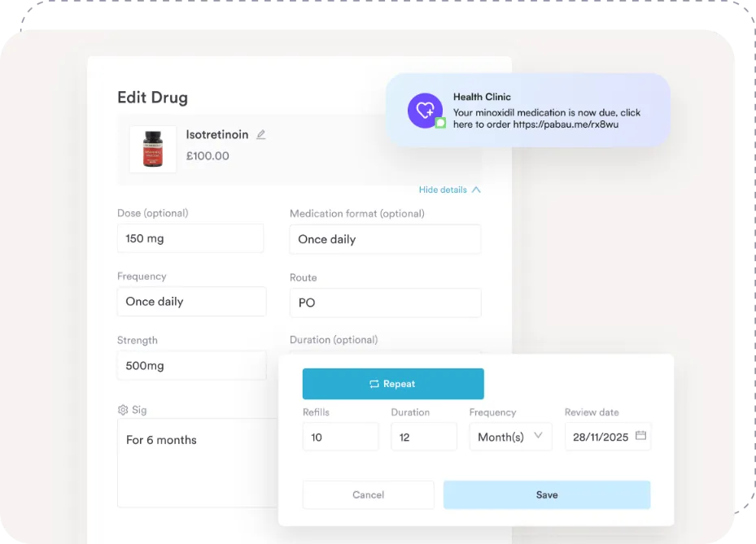Click the pencil edit icon beside Isotretinoin

[x=261, y=135]
